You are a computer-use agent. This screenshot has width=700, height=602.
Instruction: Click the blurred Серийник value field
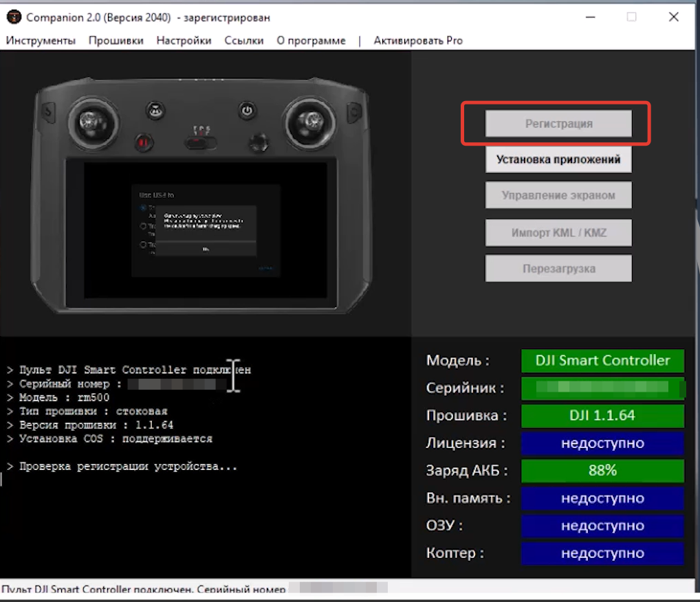point(602,388)
